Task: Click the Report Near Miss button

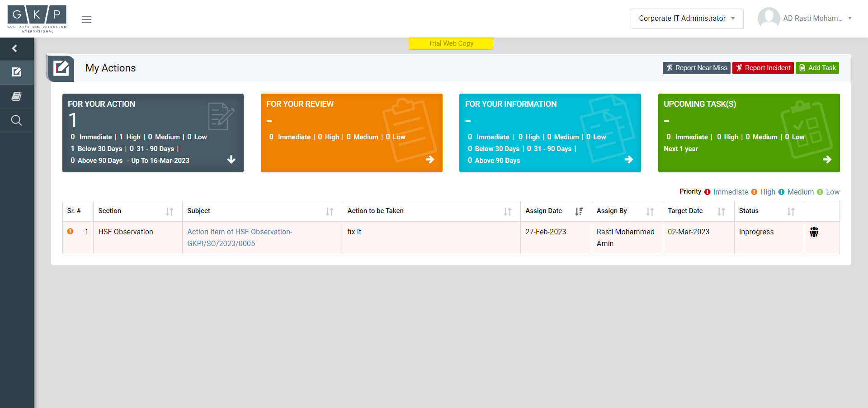Action: point(696,68)
